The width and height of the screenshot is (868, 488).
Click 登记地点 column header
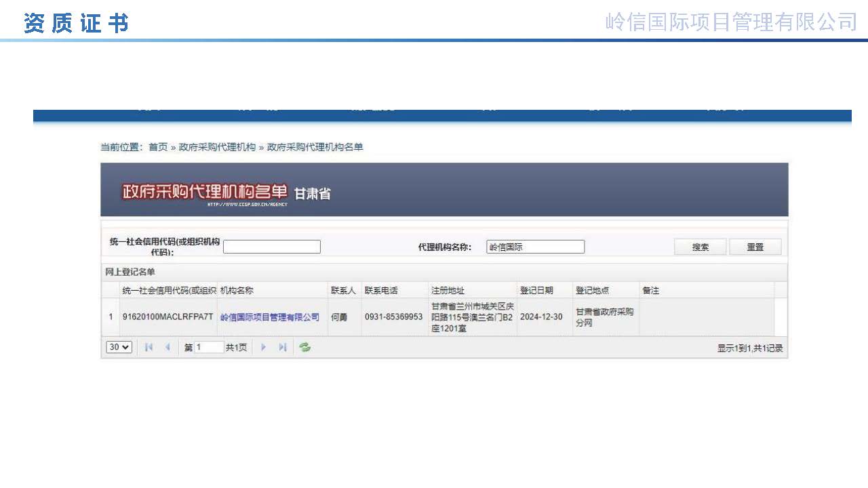coord(606,290)
